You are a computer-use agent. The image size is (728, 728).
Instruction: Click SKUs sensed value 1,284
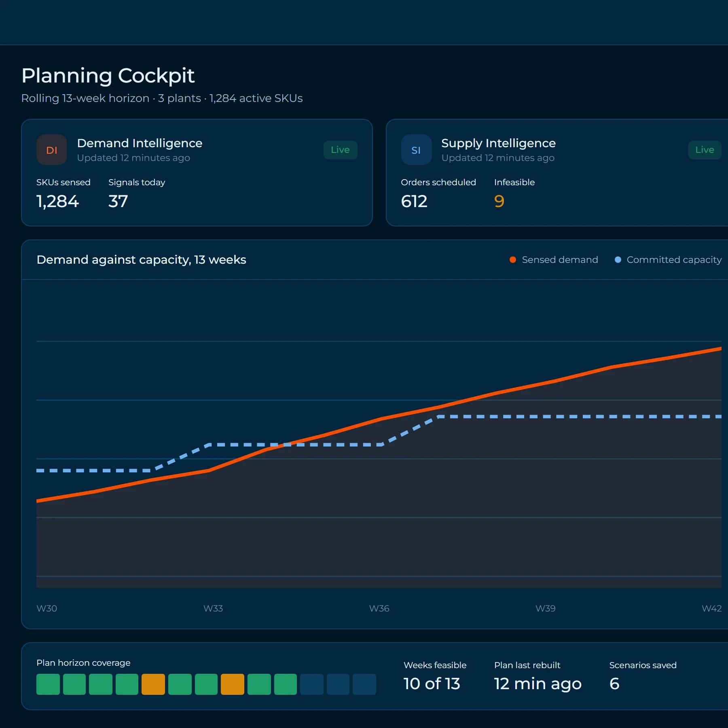[57, 201]
